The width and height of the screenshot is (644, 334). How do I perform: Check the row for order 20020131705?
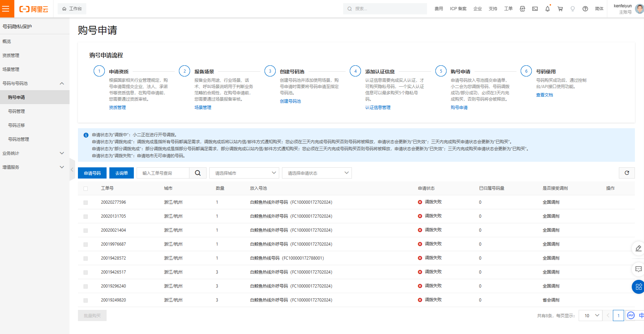pos(86,217)
